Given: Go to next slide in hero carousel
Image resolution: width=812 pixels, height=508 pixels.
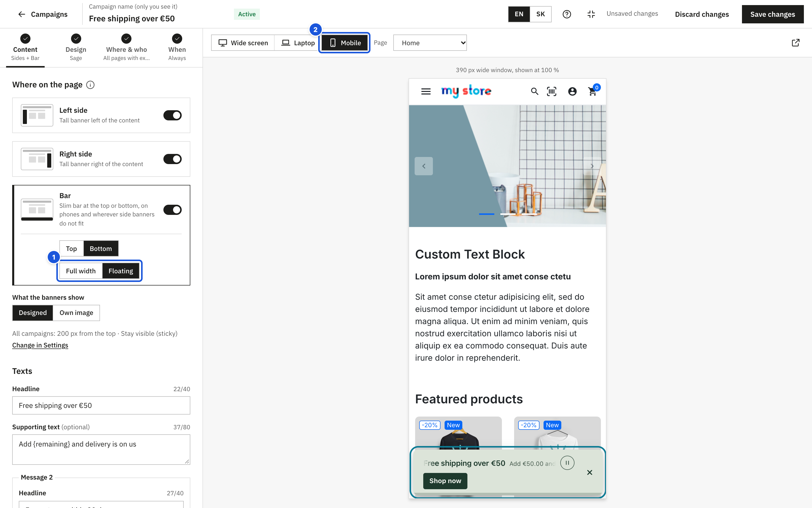Looking at the screenshot, I should pos(592,166).
